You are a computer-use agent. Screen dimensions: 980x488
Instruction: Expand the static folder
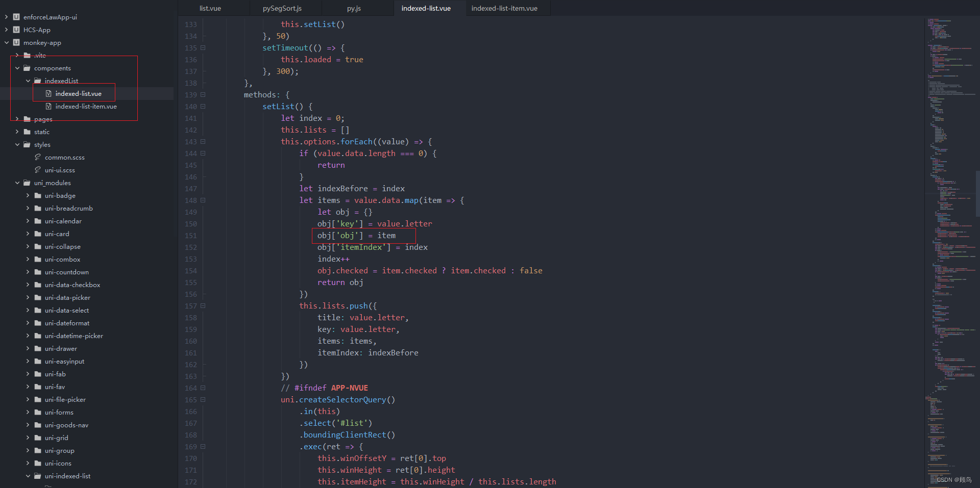tap(17, 132)
